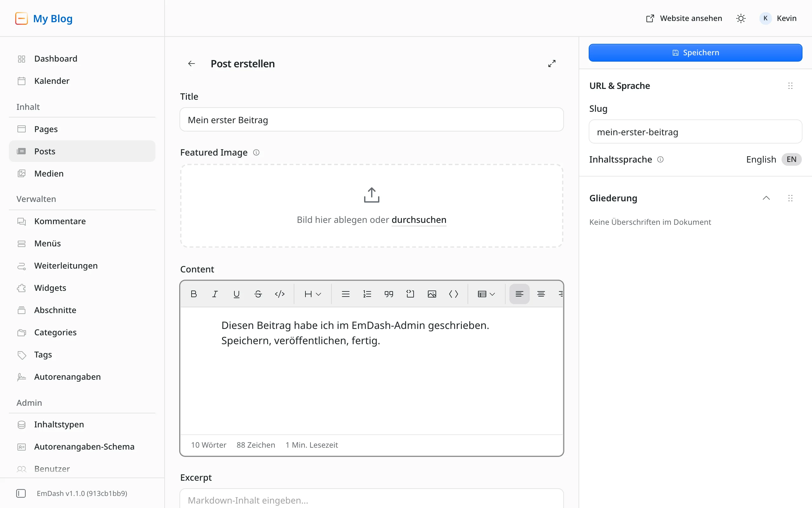
Task: Click drag handle of URL & Sprache panel
Action: click(x=790, y=86)
